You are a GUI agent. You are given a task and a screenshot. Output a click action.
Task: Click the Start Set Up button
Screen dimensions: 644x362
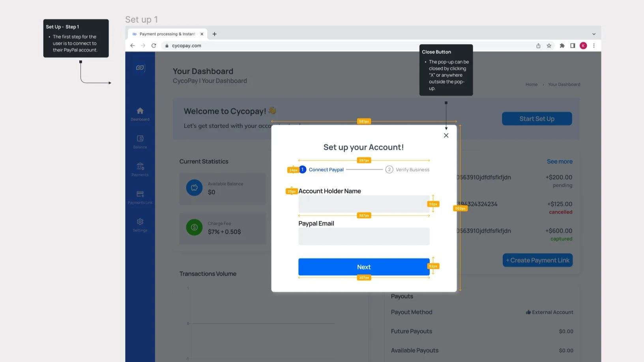(537, 119)
